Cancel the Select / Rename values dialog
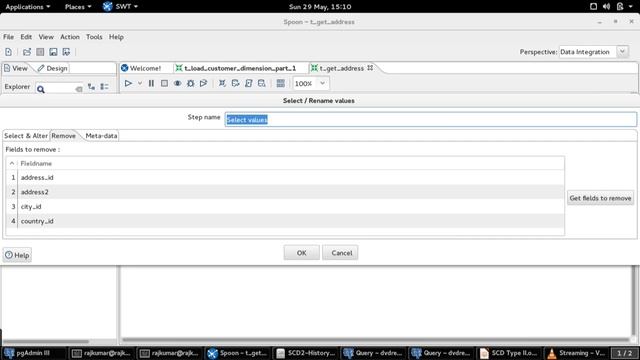This screenshot has height=360, width=640. [340, 253]
